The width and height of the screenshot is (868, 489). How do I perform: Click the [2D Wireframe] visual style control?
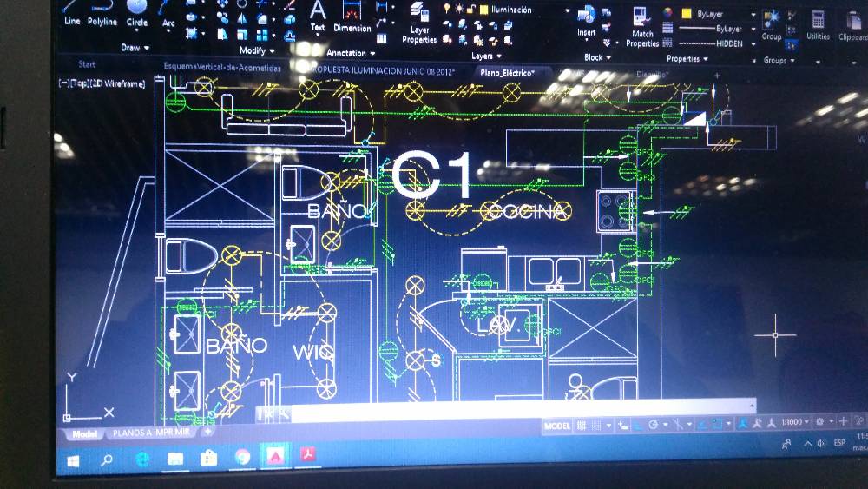(x=117, y=83)
